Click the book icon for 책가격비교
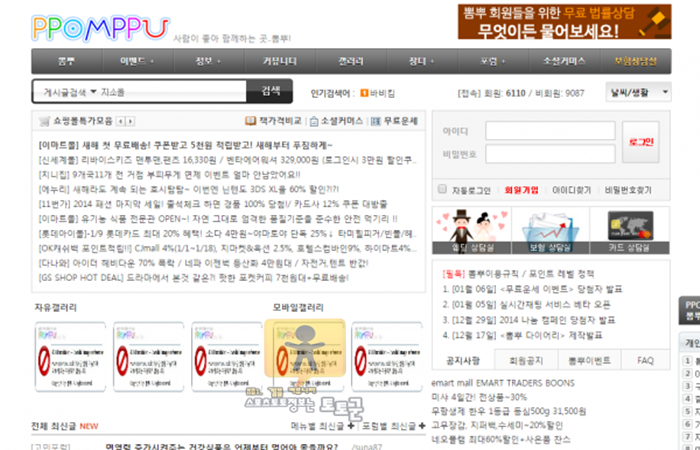The image size is (700, 450). pos(250,121)
